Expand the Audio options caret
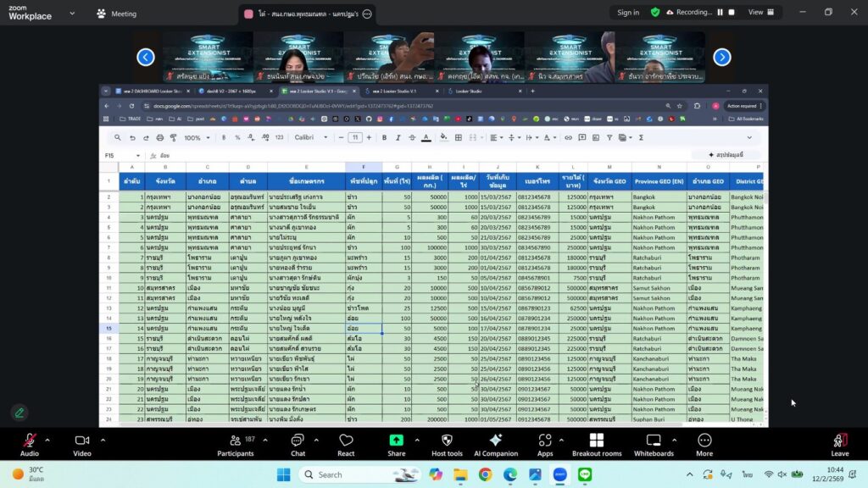This screenshot has width=868, height=488. click(47, 440)
